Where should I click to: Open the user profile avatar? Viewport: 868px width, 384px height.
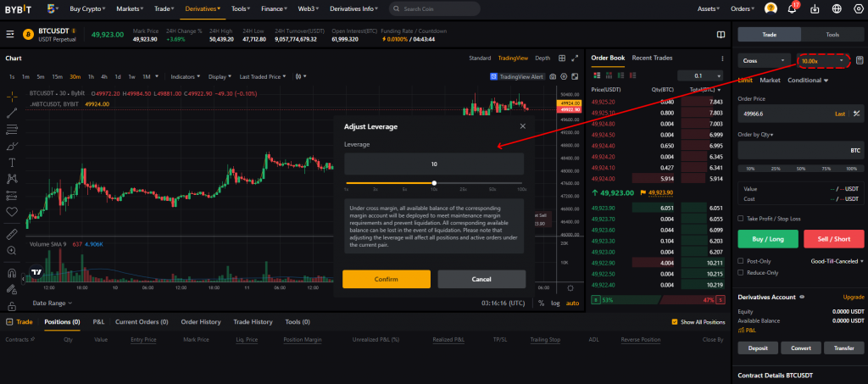[x=771, y=8]
